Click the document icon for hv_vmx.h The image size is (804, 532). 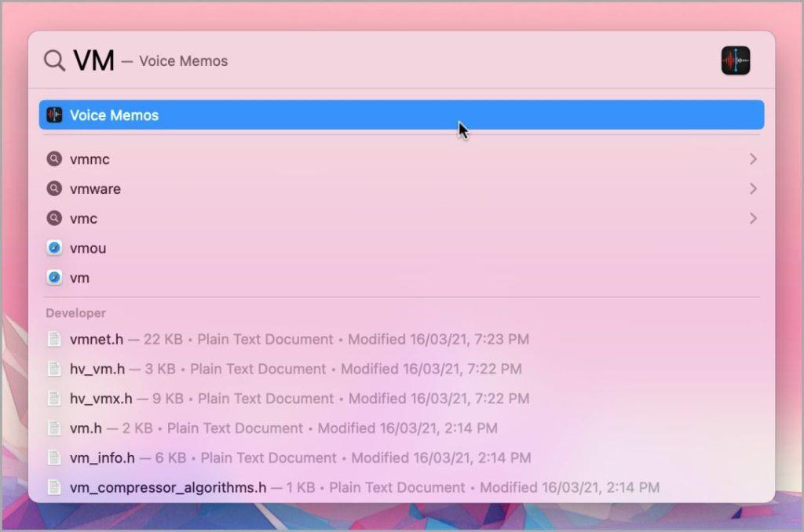(x=54, y=399)
